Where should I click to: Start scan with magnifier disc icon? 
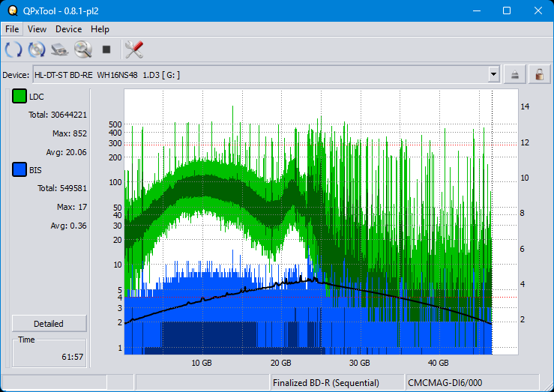click(x=82, y=50)
